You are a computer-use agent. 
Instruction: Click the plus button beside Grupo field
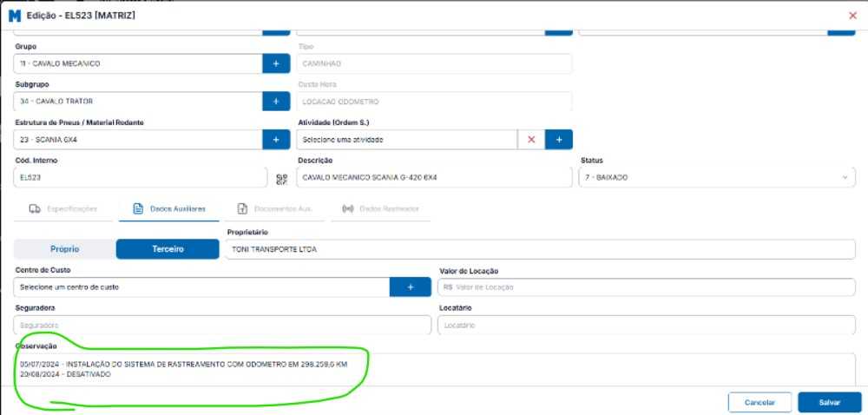click(275, 63)
